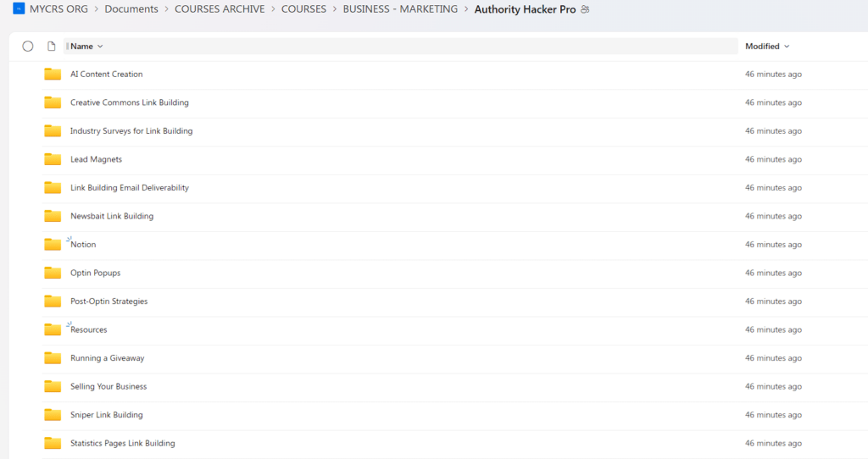
Task: Open the Post-Optin Strategies folder name
Action: tap(109, 301)
